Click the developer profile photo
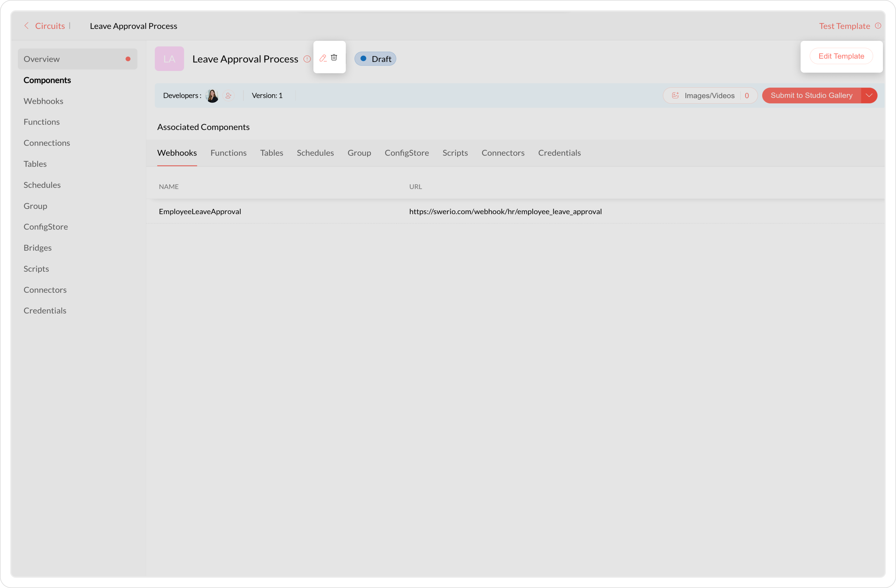The width and height of the screenshot is (896, 588). [212, 96]
